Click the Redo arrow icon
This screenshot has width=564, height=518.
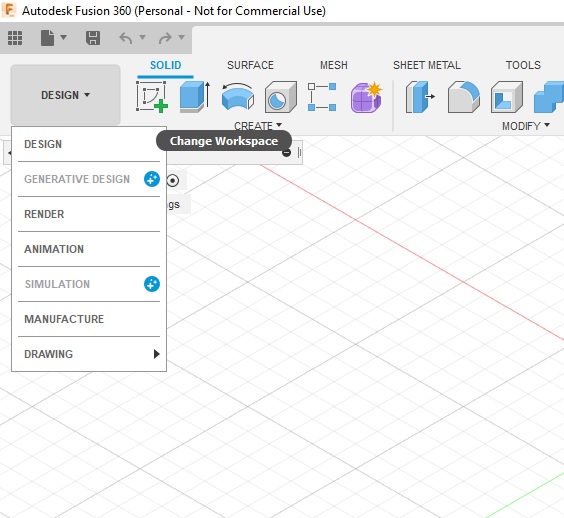[165, 38]
